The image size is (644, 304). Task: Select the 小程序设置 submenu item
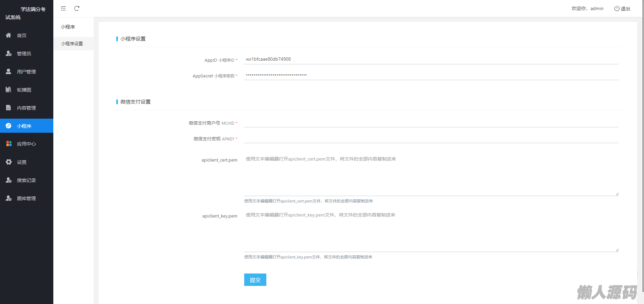point(72,44)
